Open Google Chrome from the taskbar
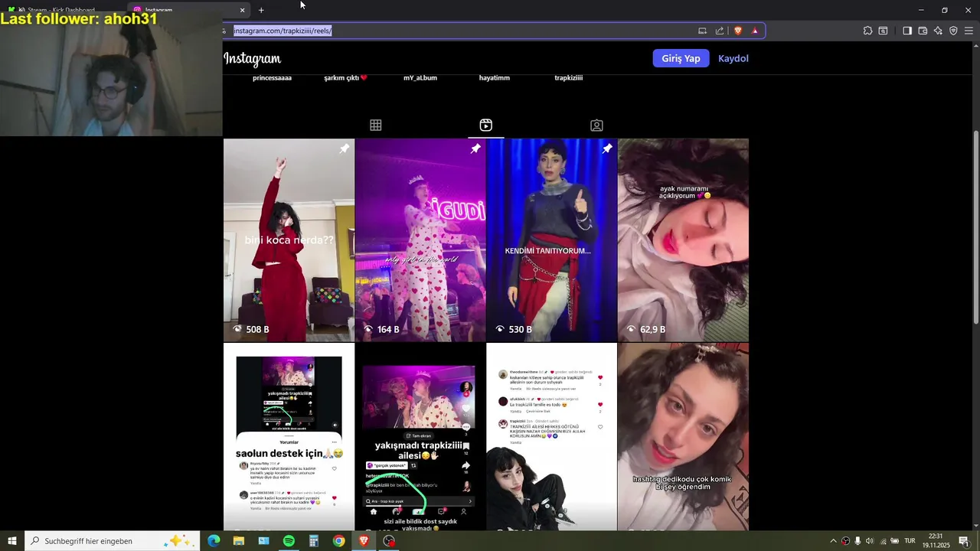This screenshot has height=551, width=980. pos(338,541)
